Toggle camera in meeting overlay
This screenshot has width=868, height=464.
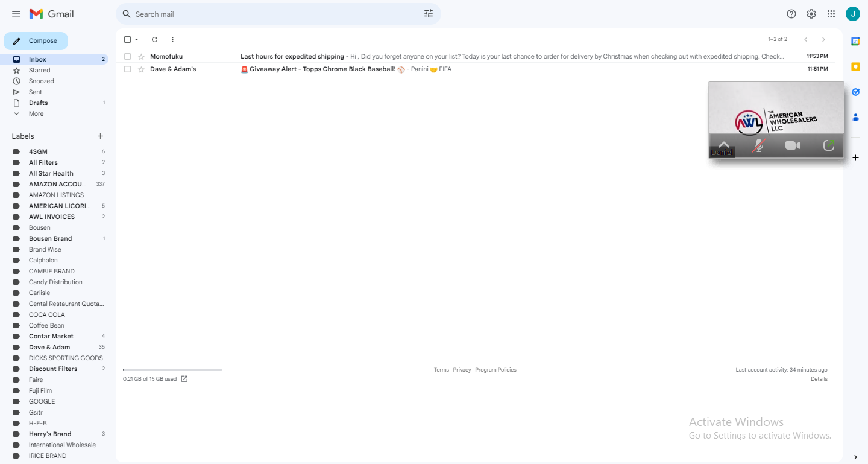tap(793, 145)
